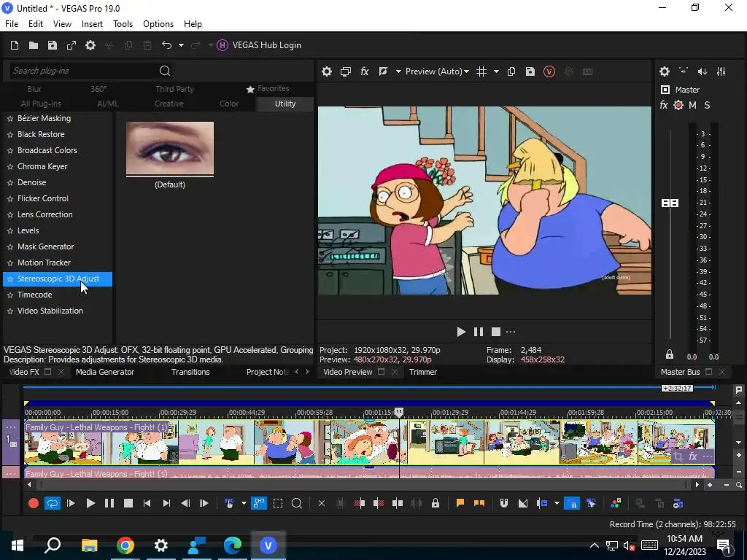Click the New project icon
This screenshot has width=747, height=560.
[x=15, y=45]
